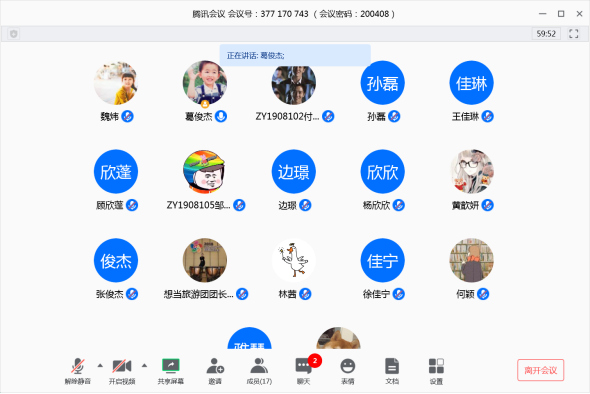Turn on camera with 开启视频
Viewport: 590px width, 394px height.
(122, 370)
